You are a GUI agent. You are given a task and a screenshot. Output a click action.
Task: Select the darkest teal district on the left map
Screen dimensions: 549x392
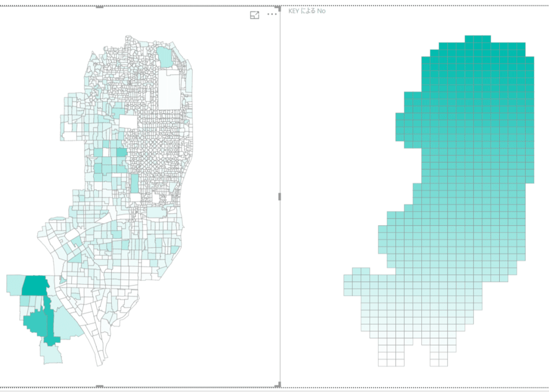36,285
